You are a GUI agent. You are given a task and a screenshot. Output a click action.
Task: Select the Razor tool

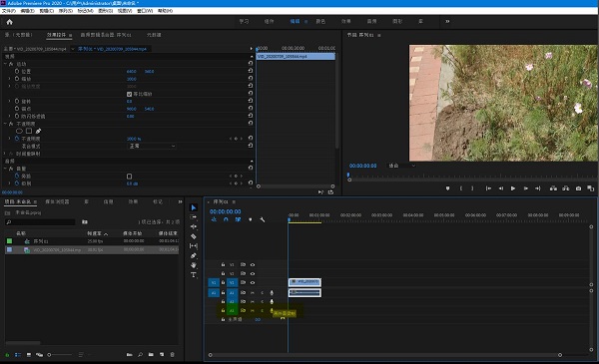click(x=194, y=236)
